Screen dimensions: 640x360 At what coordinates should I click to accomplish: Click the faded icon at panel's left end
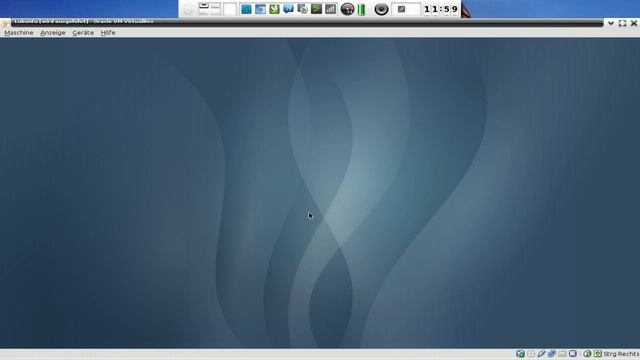pos(188,9)
